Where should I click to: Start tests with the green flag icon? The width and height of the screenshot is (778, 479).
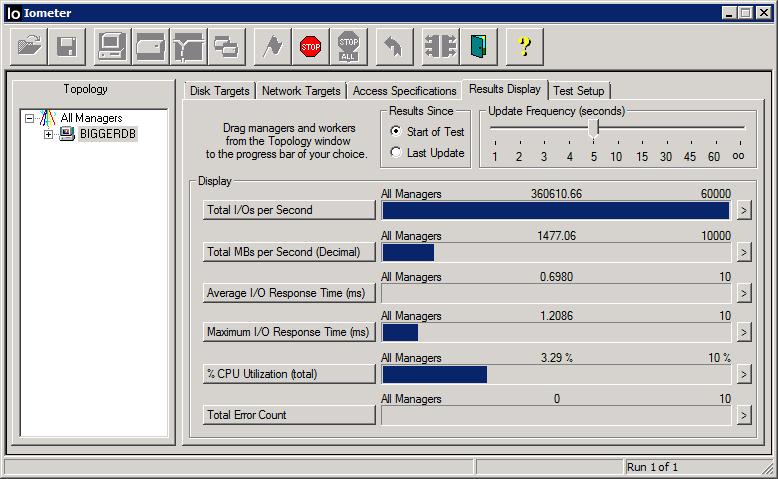[272, 47]
